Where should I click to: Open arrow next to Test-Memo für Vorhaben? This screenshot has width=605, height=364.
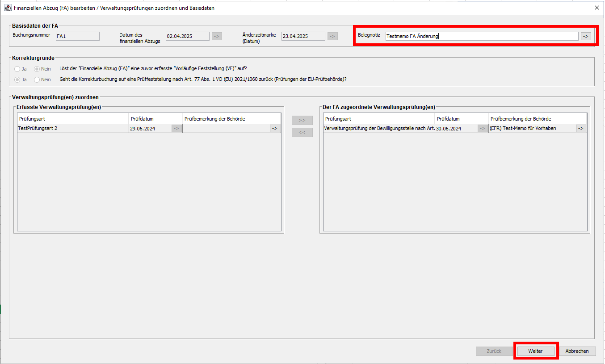pos(581,129)
